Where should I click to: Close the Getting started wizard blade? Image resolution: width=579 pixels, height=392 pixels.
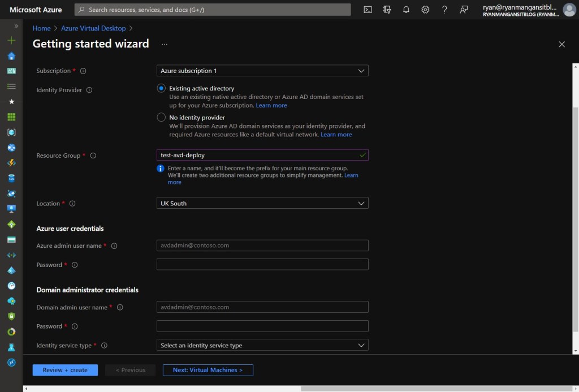coord(561,44)
